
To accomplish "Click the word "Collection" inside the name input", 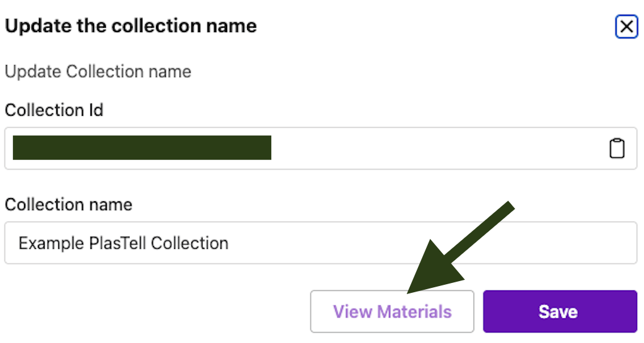I will click(189, 243).
